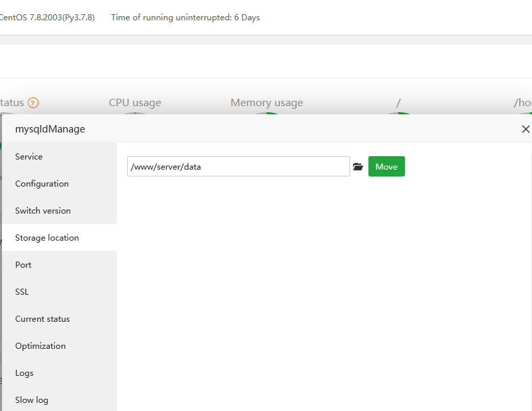This screenshot has width=532, height=411.
Task: Open the Slow log tab
Action: pyautogui.click(x=32, y=400)
